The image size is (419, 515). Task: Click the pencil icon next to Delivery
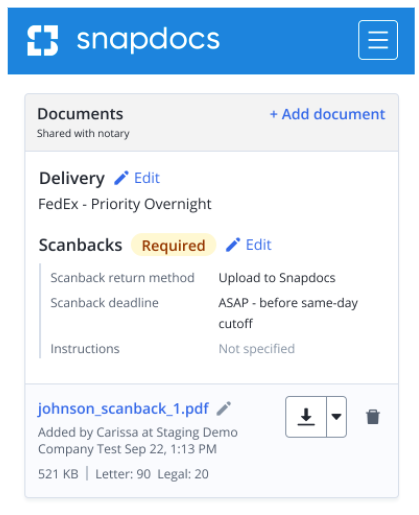pyautogui.click(x=121, y=178)
